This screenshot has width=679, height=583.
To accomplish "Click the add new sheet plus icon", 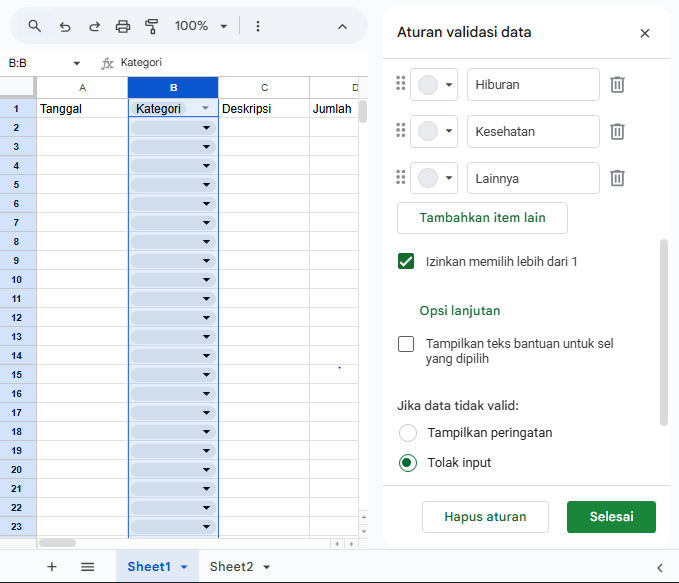I will coord(52,567).
